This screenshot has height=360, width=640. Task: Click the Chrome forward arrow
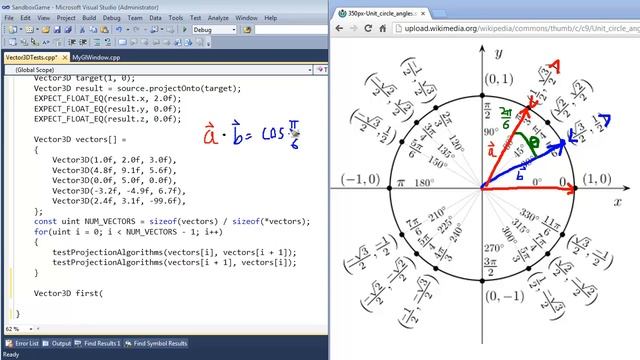(x=354, y=28)
